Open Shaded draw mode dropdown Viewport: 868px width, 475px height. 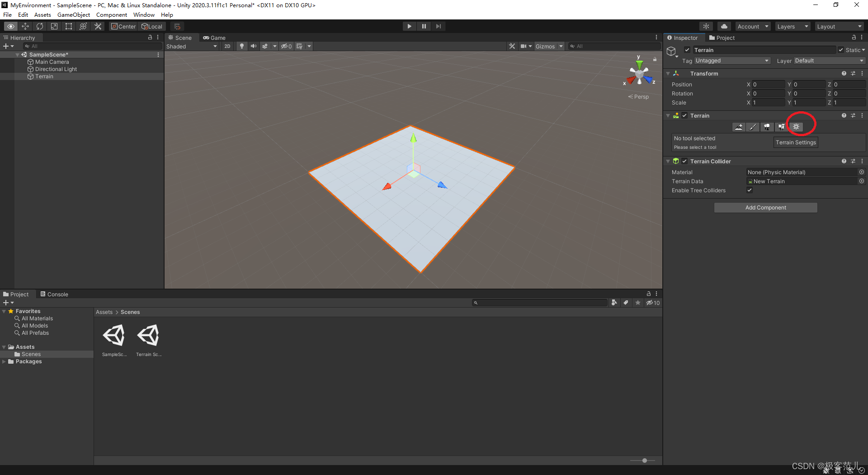[192, 46]
